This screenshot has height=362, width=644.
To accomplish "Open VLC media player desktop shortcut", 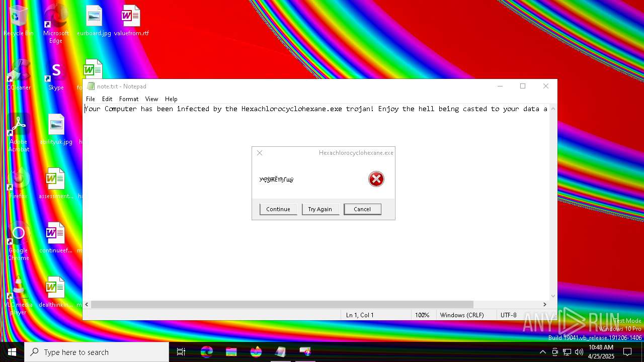I will pyautogui.click(x=19, y=296).
